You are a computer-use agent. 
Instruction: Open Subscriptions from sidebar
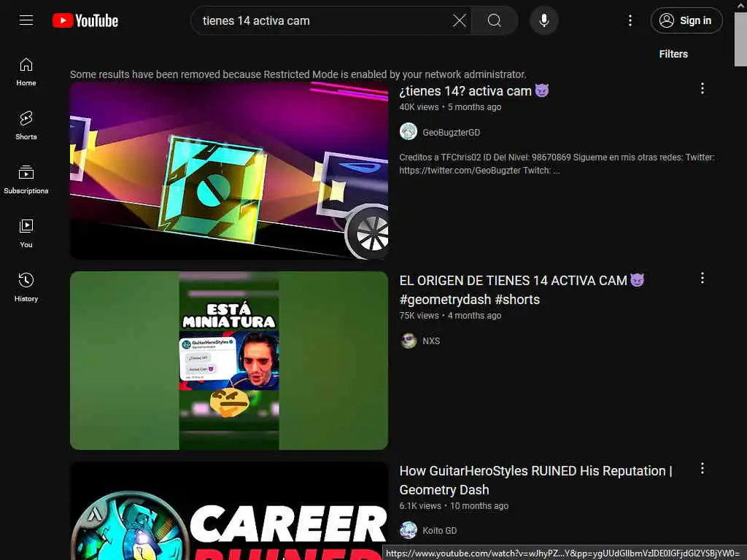(x=26, y=179)
